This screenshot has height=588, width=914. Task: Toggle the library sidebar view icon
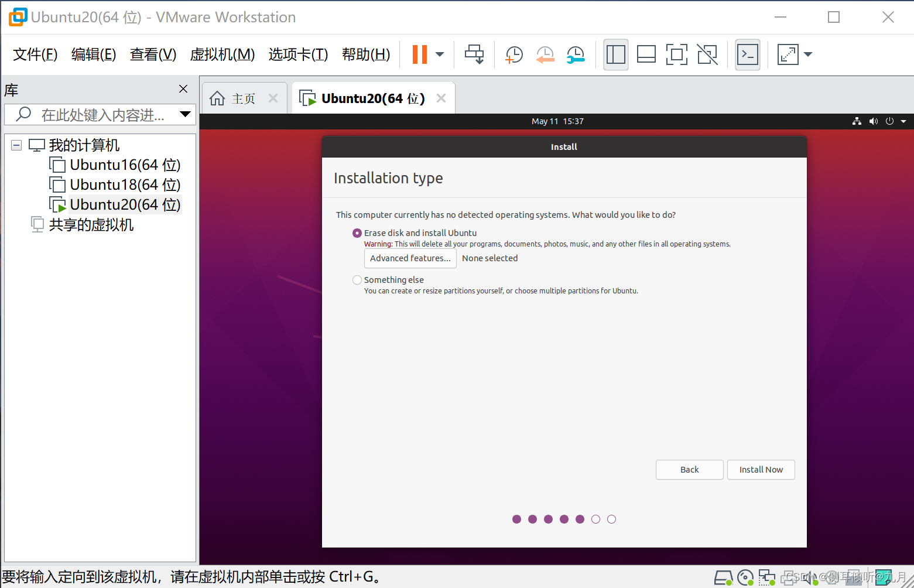pos(616,54)
